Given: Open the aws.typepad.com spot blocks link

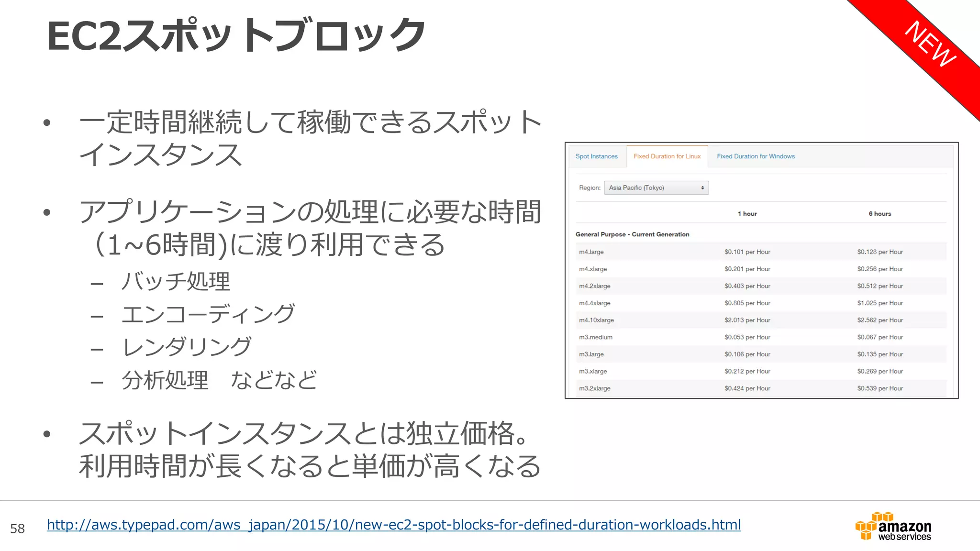Looking at the screenshot, I should click(394, 525).
